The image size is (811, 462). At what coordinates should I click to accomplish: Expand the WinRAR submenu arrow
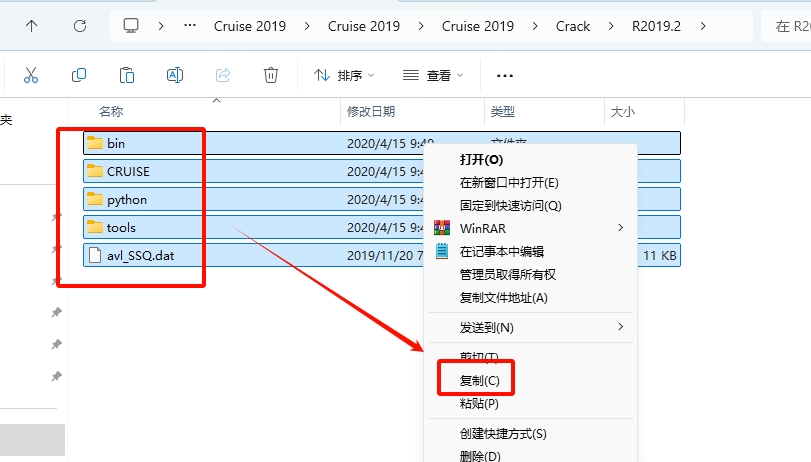click(x=621, y=228)
